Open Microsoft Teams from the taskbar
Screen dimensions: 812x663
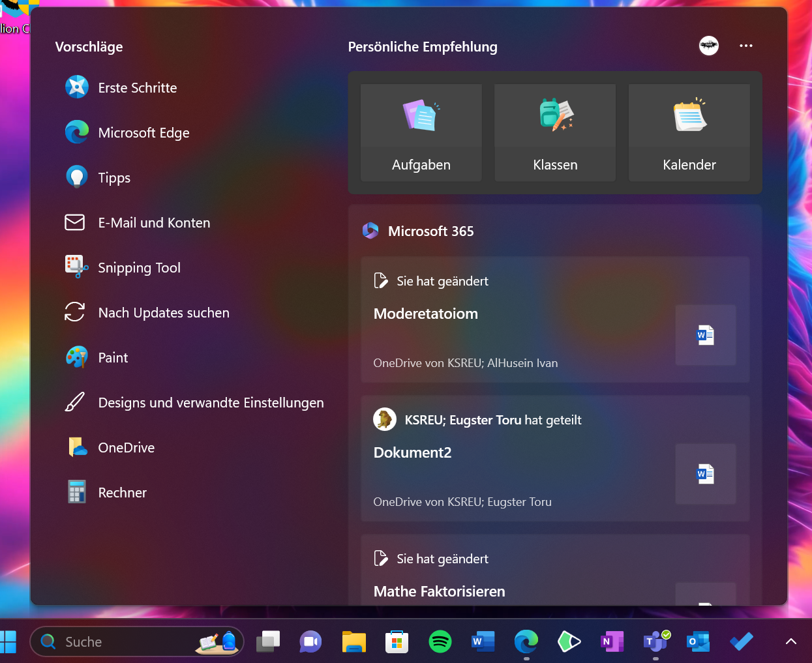[x=655, y=642]
